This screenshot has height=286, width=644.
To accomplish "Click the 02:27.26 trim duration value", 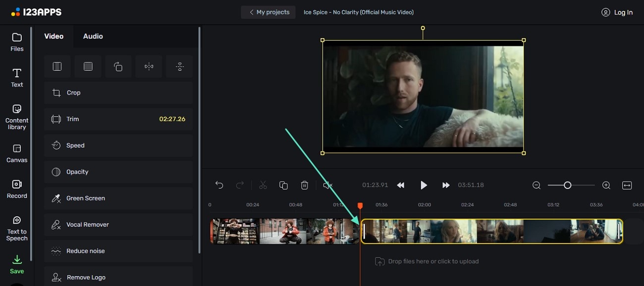I will (172, 119).
